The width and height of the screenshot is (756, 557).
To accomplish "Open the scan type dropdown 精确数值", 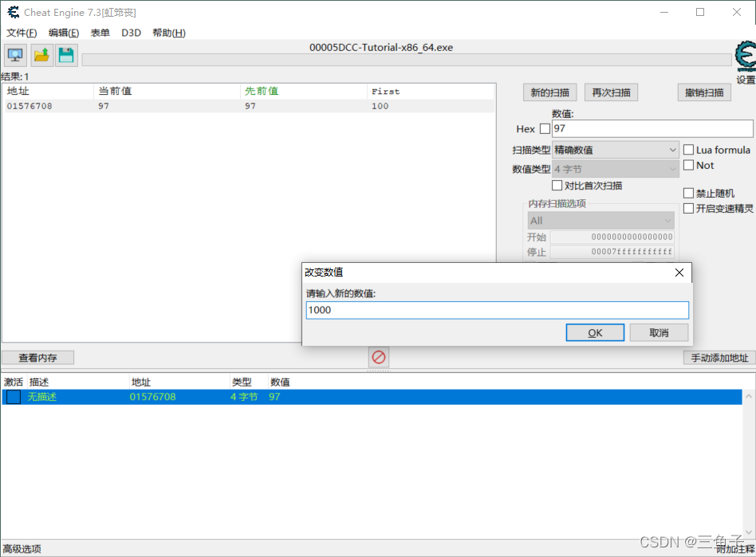I will (616, 150).
